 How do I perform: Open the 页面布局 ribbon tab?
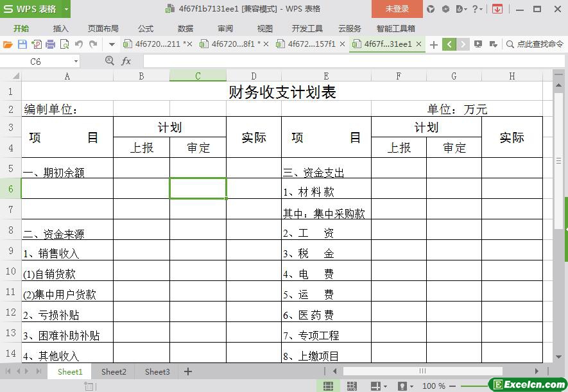pyautogui.click(x=103, y=29)
